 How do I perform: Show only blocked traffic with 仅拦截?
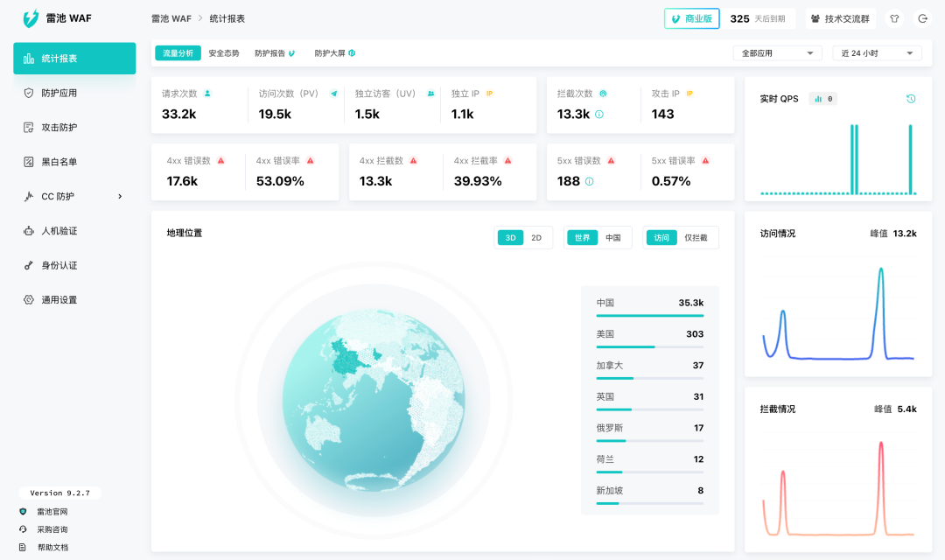point(696,237)
